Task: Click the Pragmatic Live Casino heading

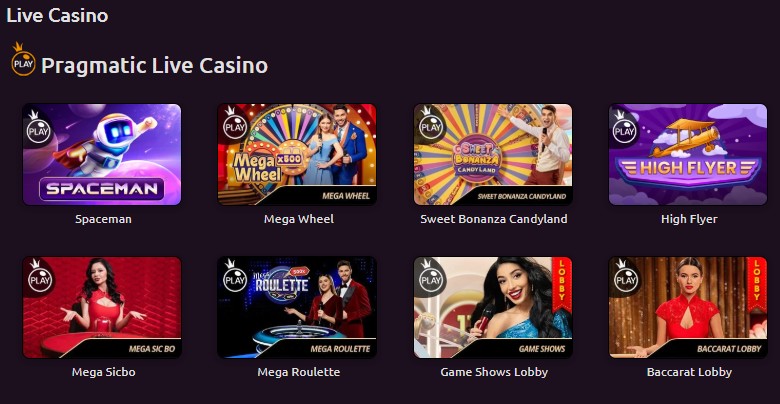Action: tap(154, 66)
